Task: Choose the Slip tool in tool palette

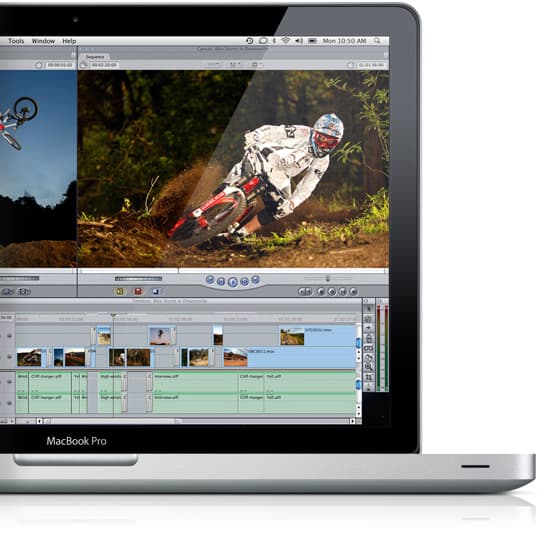Action: point(368,349)
